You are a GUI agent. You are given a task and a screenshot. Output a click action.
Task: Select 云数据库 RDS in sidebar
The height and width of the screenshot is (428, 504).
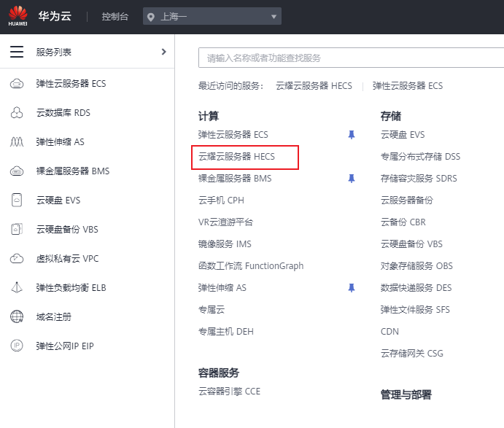coord(63,113)
